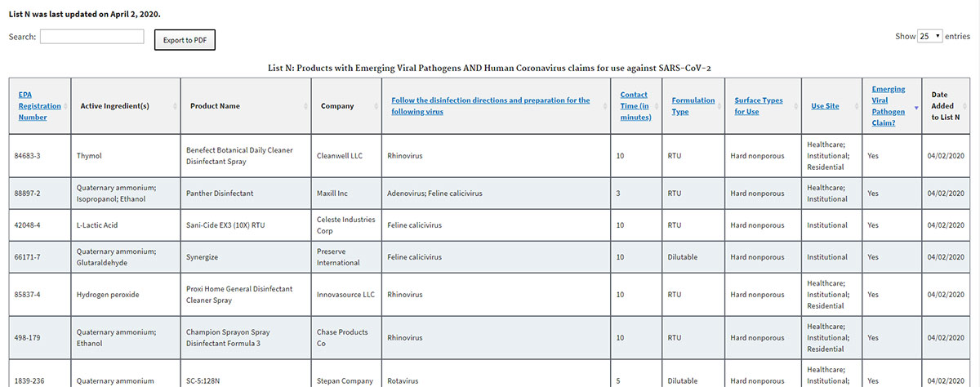The image size is (980, 387).
Task: Click Rhinovirus in the Cleanwell LLC row
Action: point(406,155)
